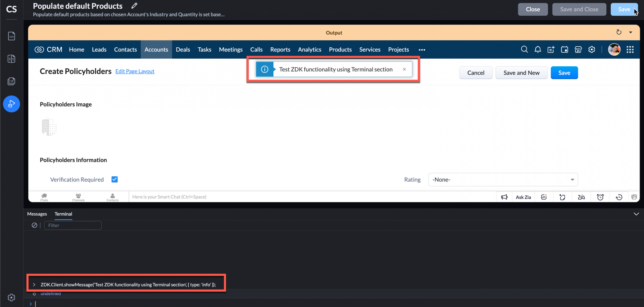644x307 pixels.
Task: Open settings gear in CRM top bar
Action: coord(592,49)
